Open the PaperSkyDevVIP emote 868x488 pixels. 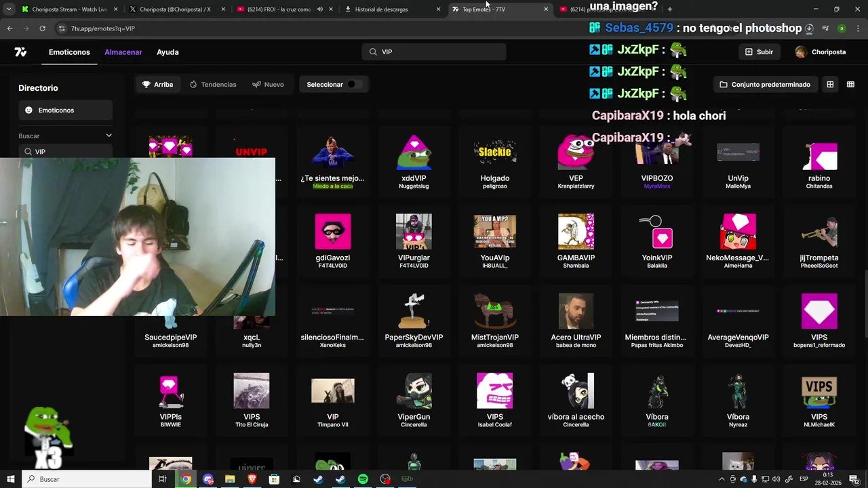pyautogui.click(x=414, y=321)
